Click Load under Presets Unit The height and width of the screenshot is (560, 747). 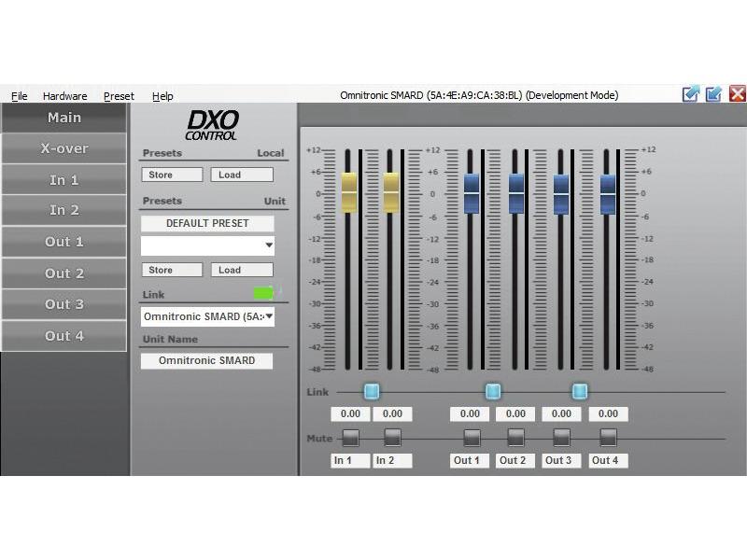click(241, 270)
